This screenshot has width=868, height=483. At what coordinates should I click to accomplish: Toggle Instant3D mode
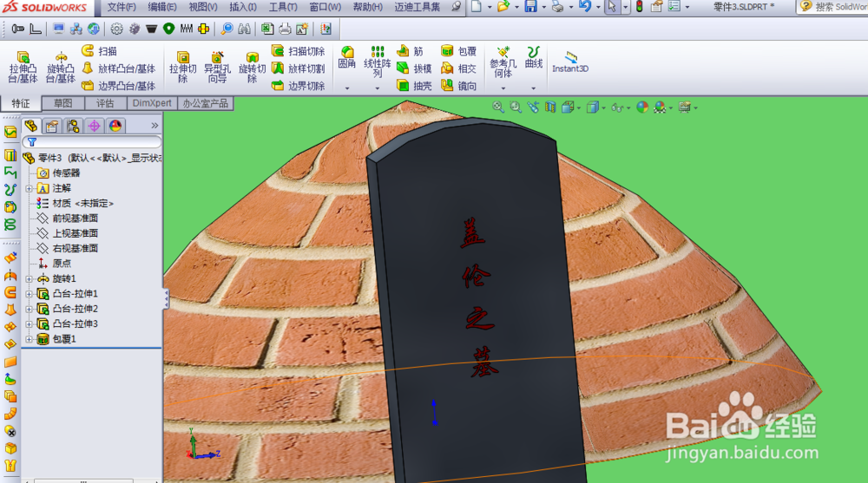pos(570,62)
